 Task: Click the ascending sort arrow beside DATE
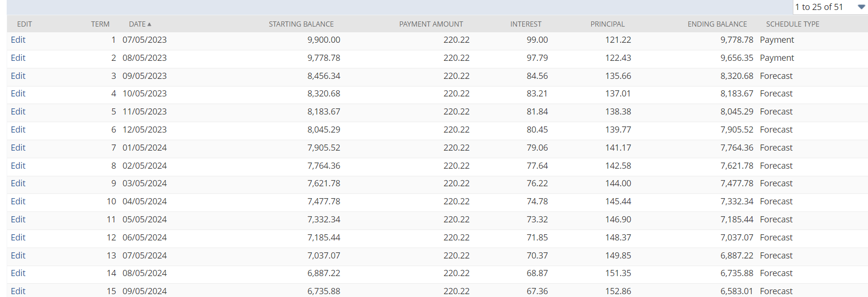[149, 24]
